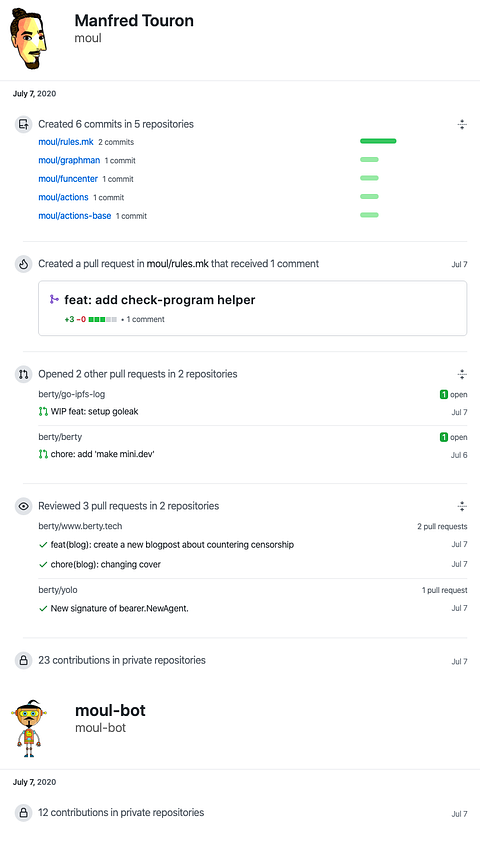
Task: Open moul/actions-base repository link
Action: coord(74,216)
